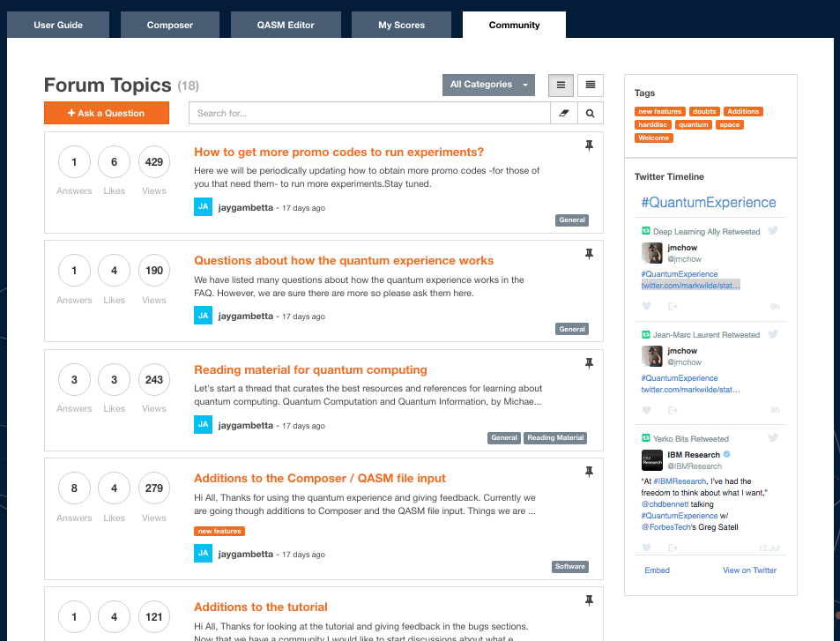
Task: Click the Embed link
Action: pos(657,570)
